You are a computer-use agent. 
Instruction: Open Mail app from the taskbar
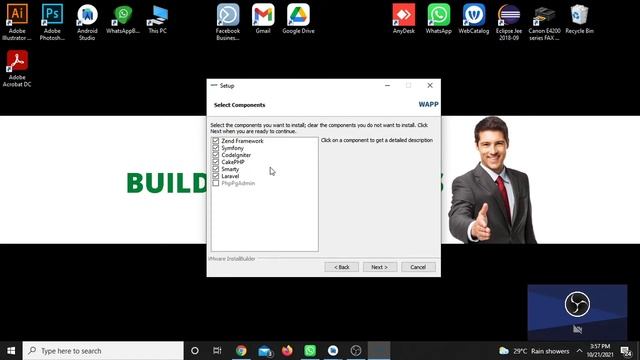264,351
